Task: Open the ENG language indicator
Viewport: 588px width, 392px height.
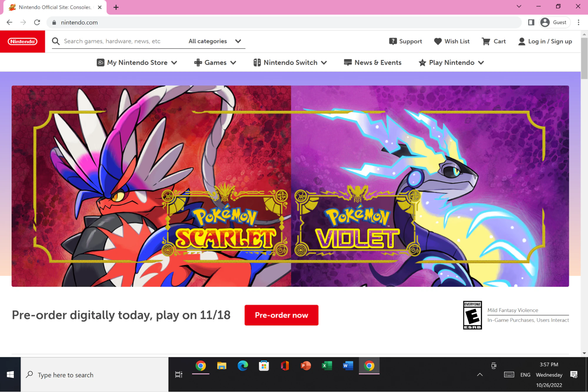Action: (x=525, y=374)
